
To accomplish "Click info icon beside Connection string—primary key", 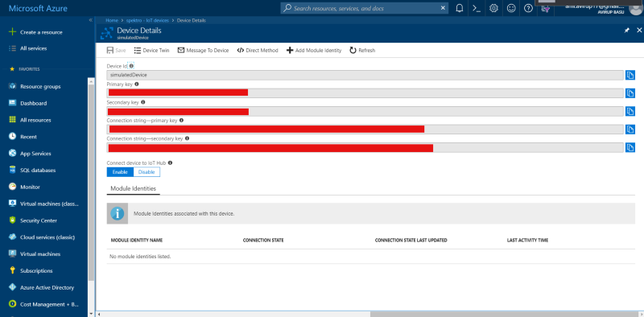I will pyautogui.click(x=181, y=121).
